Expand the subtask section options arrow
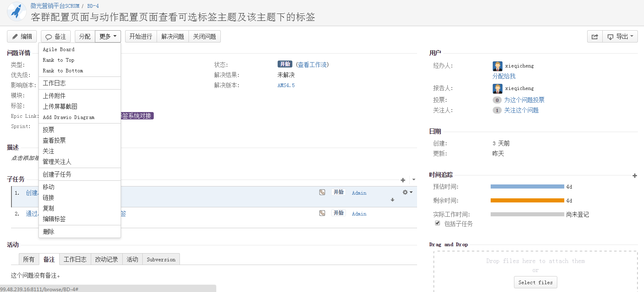Screen dimensions: 644x292 (414, 180)
